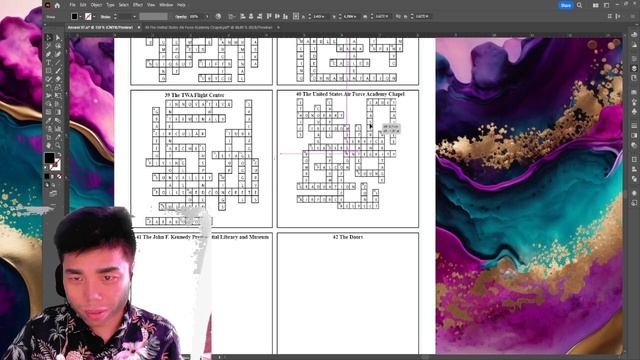This screenshot has width=640, height=360.
Task: Open the workspace switcher
Action: tap(607, 5)
